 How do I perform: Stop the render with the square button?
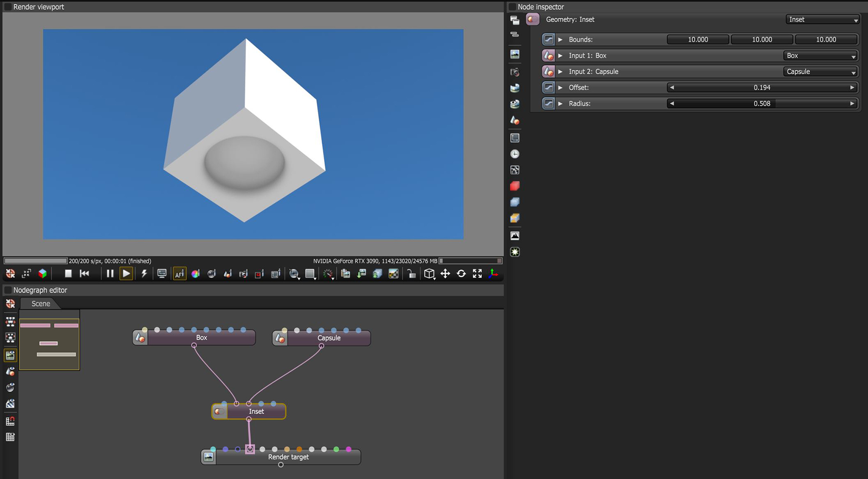[x=68, y=274]
